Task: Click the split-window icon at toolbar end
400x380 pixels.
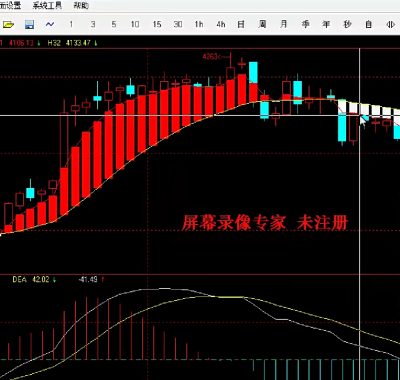Action: pyautogui.click(x=389, y=24)
